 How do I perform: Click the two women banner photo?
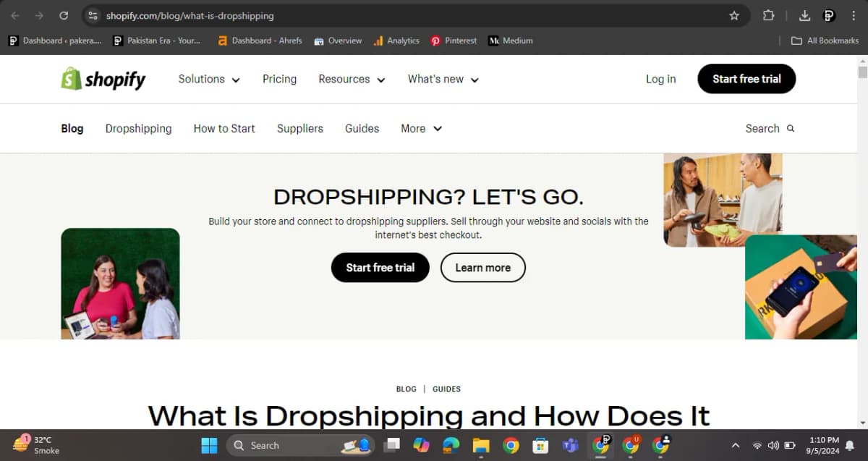point(120,284)
